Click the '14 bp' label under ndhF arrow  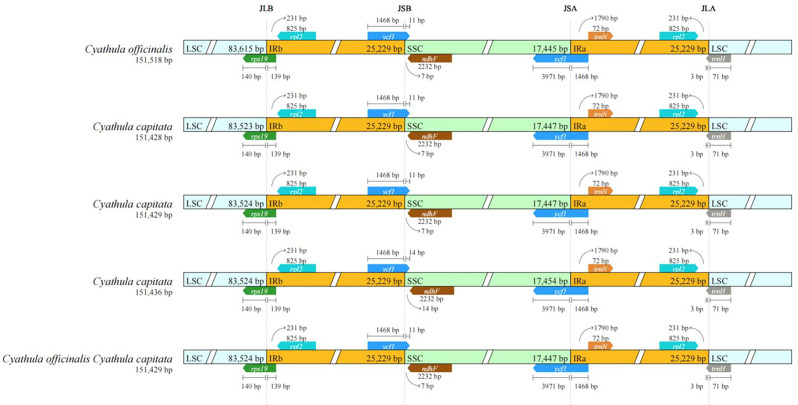[428, 309]
